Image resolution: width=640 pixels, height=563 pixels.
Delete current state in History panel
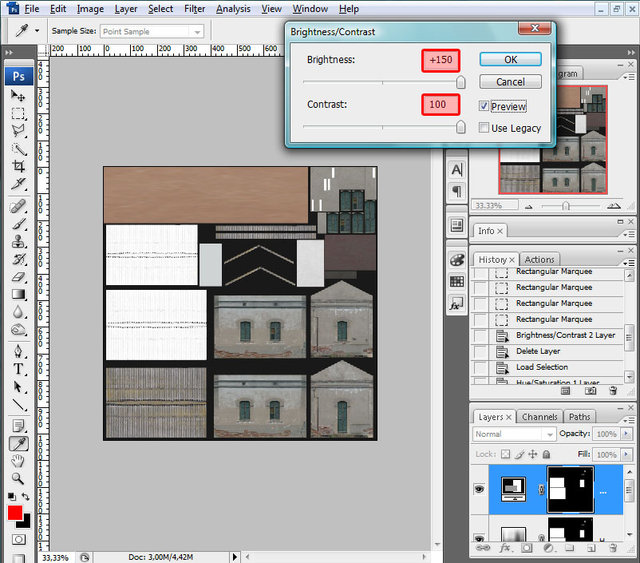click(x=613, y=390)
